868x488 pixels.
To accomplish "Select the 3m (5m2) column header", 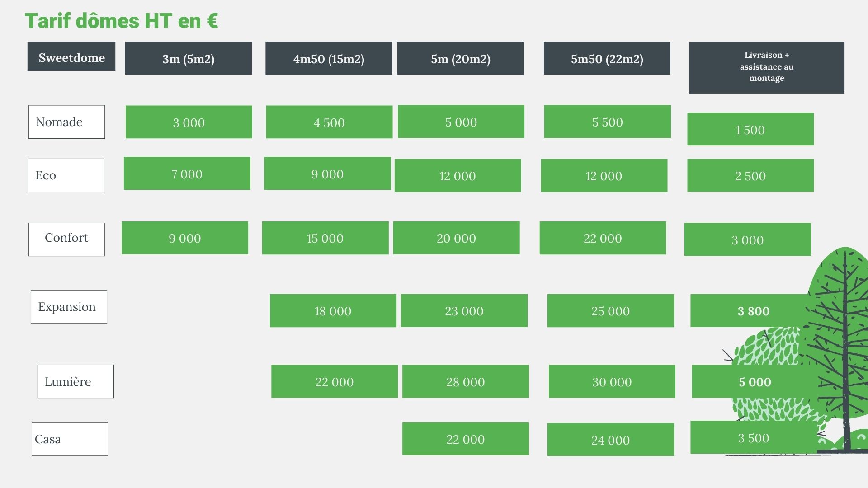I will click(188, 58).
